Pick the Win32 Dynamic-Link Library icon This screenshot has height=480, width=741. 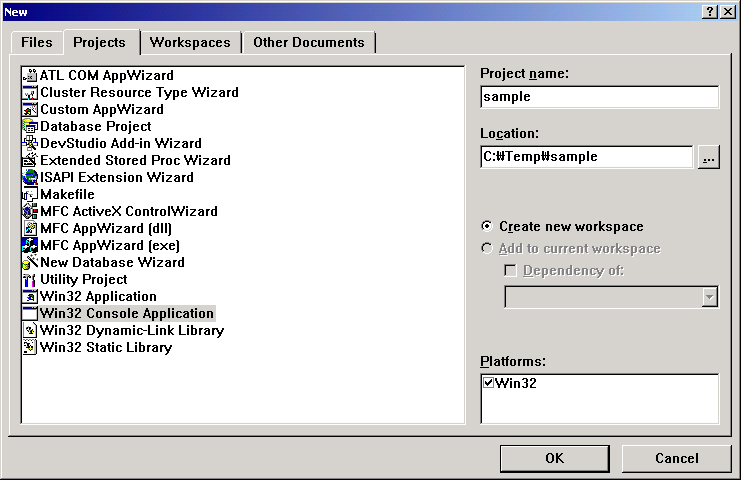(30, 330)
